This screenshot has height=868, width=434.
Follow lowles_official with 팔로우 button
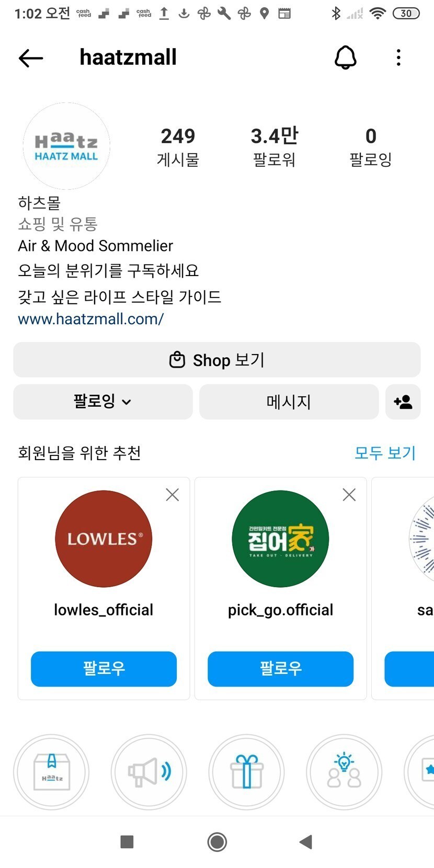coord(104,669)
